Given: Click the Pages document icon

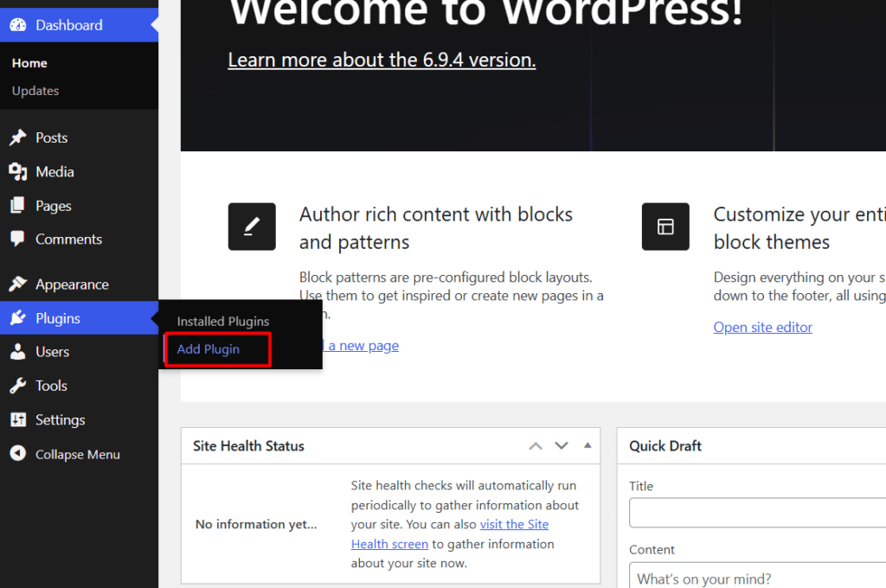Looking at the screenshot, I should coord(18,205).
